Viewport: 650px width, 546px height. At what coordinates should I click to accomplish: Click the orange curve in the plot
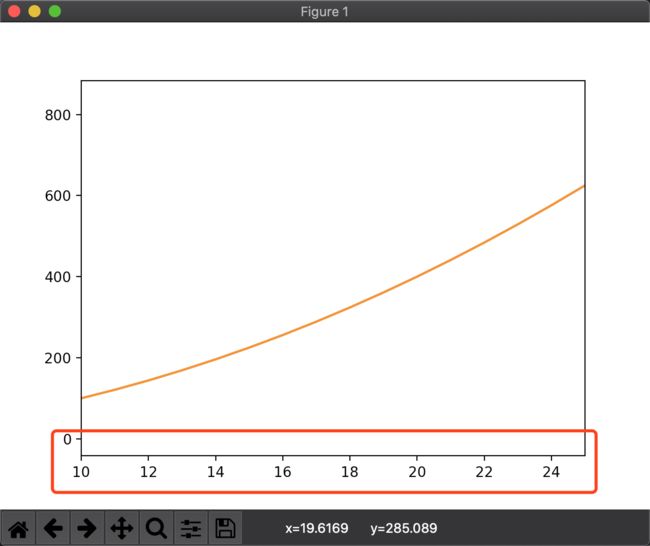tap(349, 307)
